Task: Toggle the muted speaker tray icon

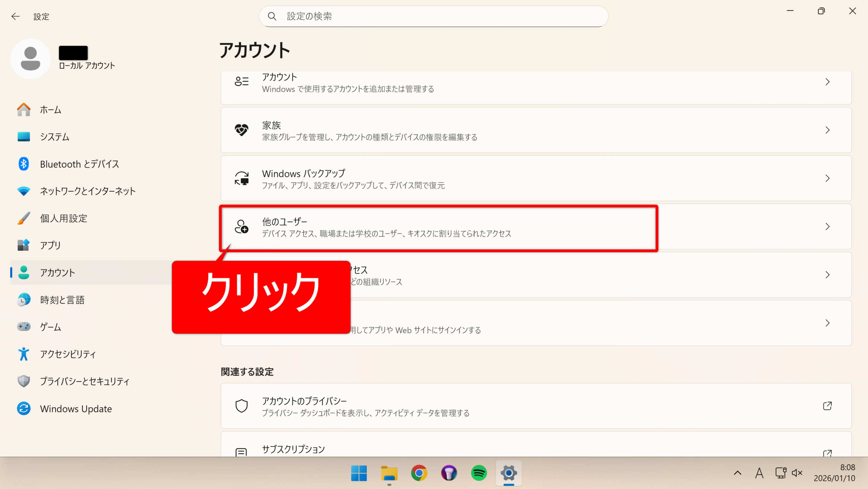Action: click(797, 473)
